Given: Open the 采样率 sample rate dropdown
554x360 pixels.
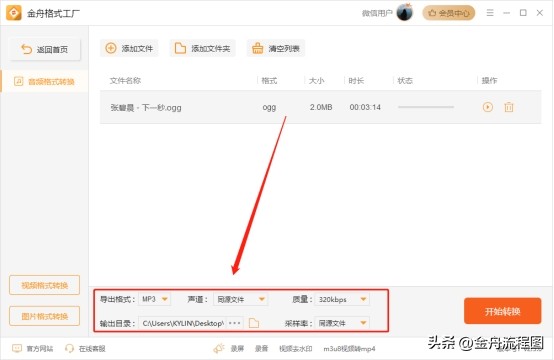Looking at the screenshot, I should pos(342,323).
